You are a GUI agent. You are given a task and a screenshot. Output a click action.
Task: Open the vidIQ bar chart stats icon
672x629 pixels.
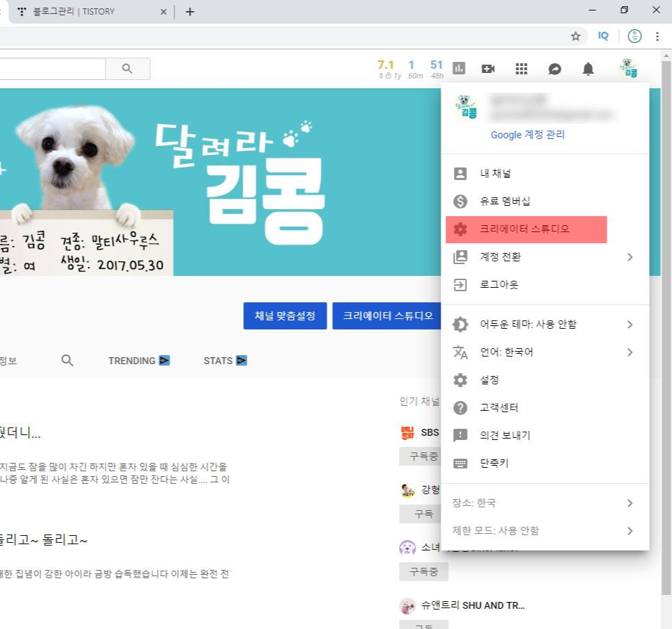tap(459, 68)
